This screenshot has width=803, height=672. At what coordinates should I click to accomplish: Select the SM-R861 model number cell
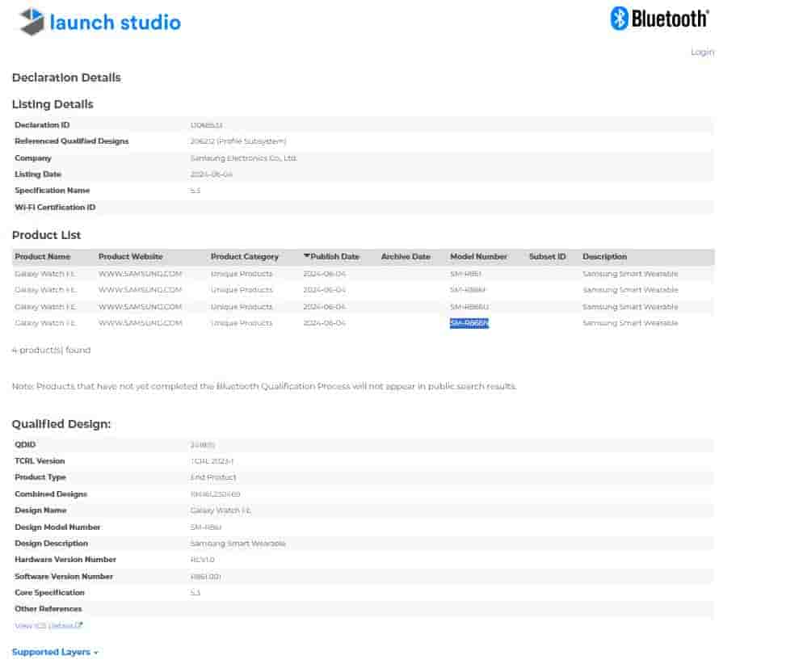[x=465, y=274]
